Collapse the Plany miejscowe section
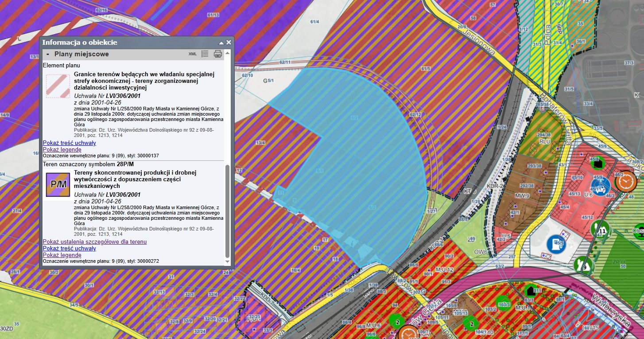Image resolution: width=644 pixels, height=339 pixels. coord(48,54)
